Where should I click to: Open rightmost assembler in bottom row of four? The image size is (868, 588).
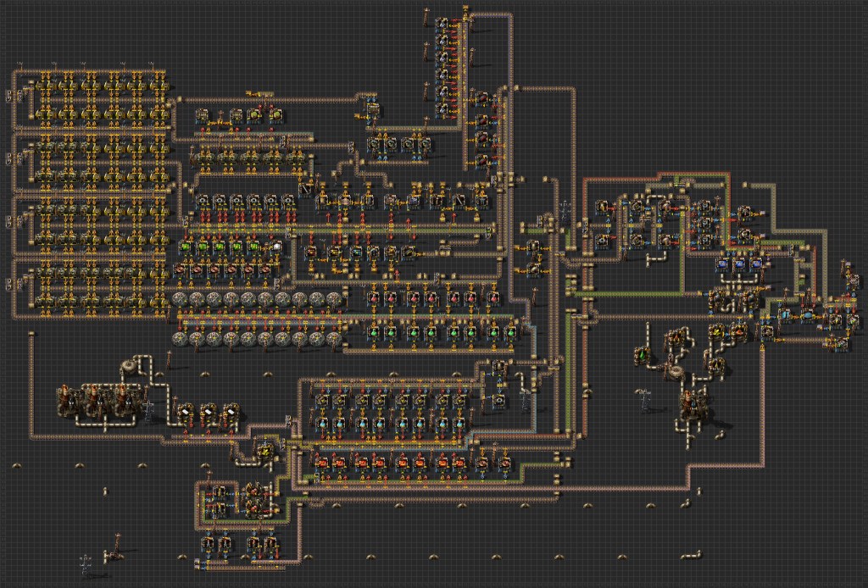click(270, 544)
